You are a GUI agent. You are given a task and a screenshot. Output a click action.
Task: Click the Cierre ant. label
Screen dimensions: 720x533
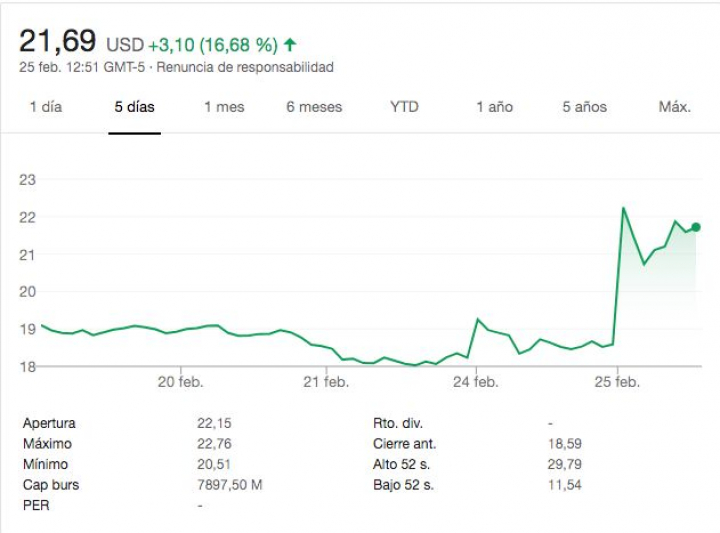pos(405,444)
